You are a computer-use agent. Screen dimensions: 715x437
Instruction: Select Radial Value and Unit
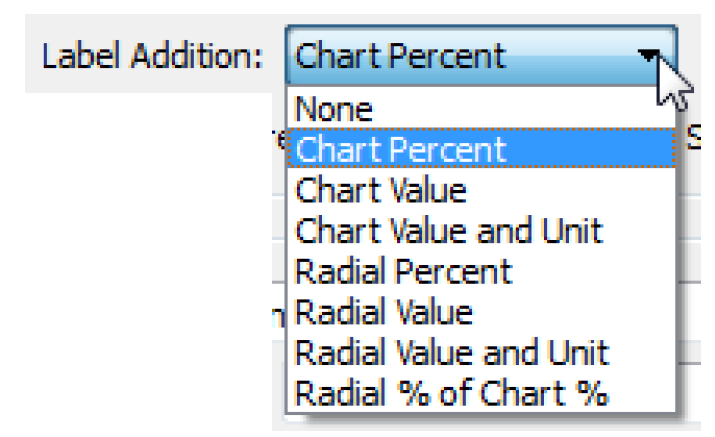452,352
